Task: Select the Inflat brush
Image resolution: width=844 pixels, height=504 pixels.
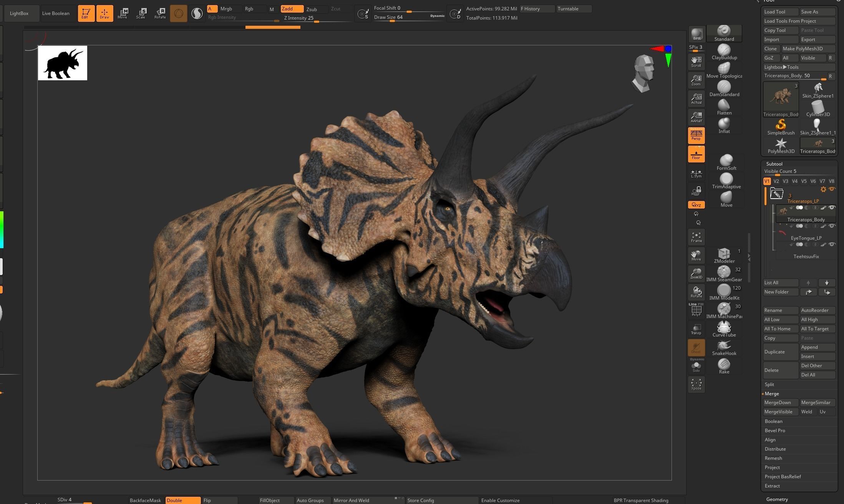Action: 724,126
